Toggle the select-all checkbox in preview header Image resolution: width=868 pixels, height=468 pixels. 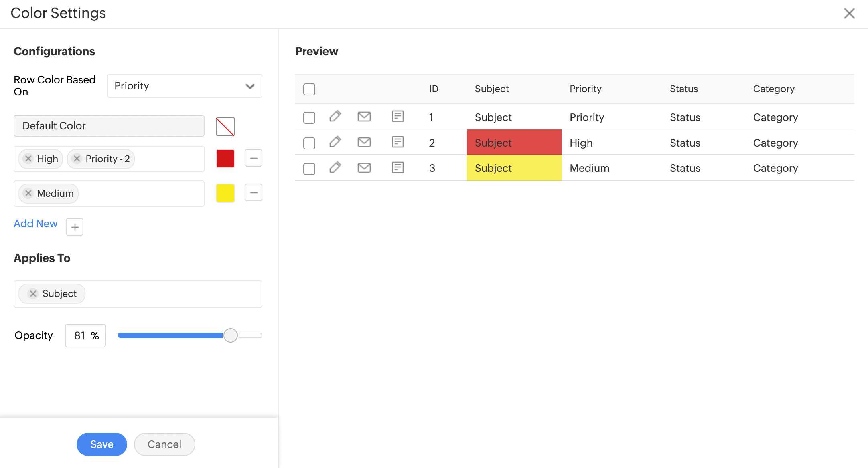click(x=309, y=89)
